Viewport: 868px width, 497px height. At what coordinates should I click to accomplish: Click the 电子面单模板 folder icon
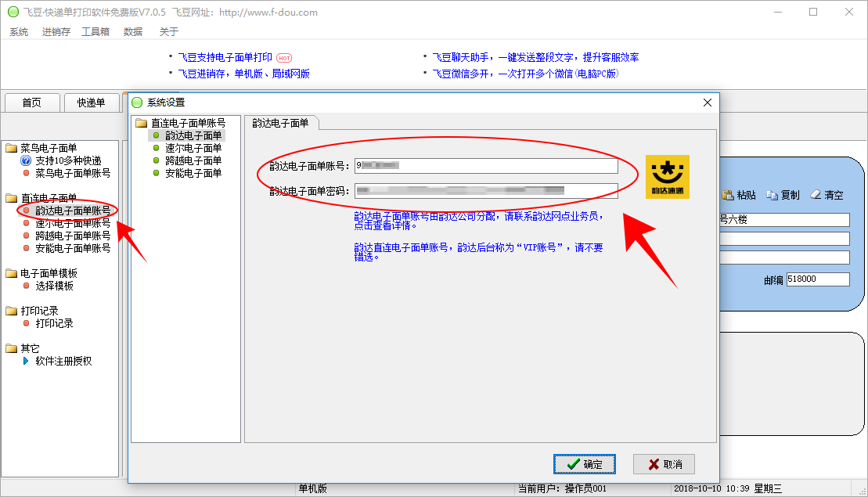11,273
